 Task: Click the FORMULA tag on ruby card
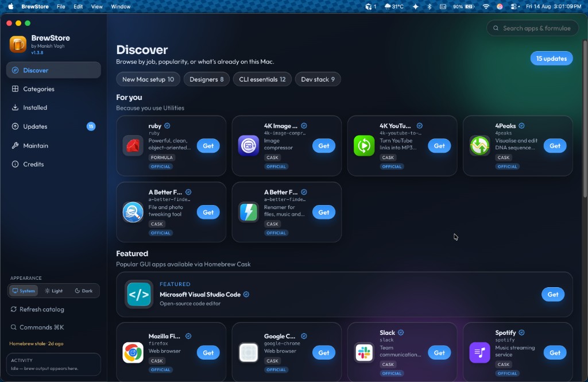[161, 157]
